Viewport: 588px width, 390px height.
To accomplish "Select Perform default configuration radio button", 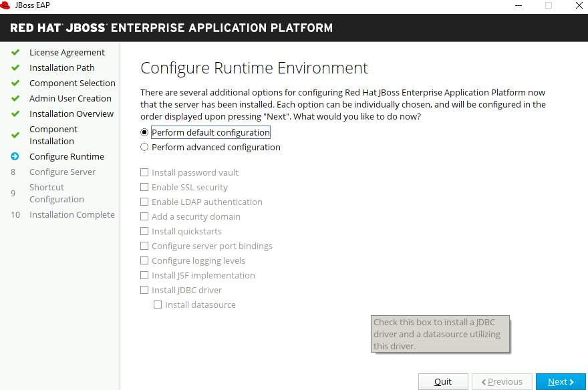I will coord(144,132).
